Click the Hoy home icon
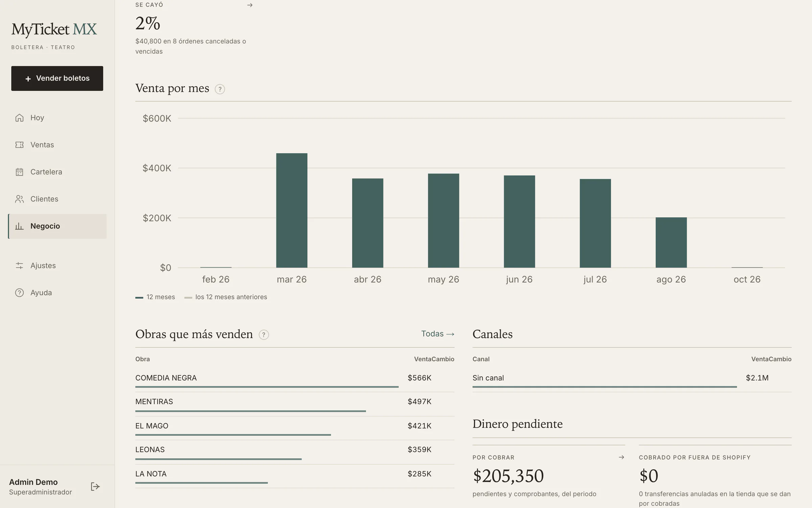Viewport: 812px width, 508px height. (19, 118)
